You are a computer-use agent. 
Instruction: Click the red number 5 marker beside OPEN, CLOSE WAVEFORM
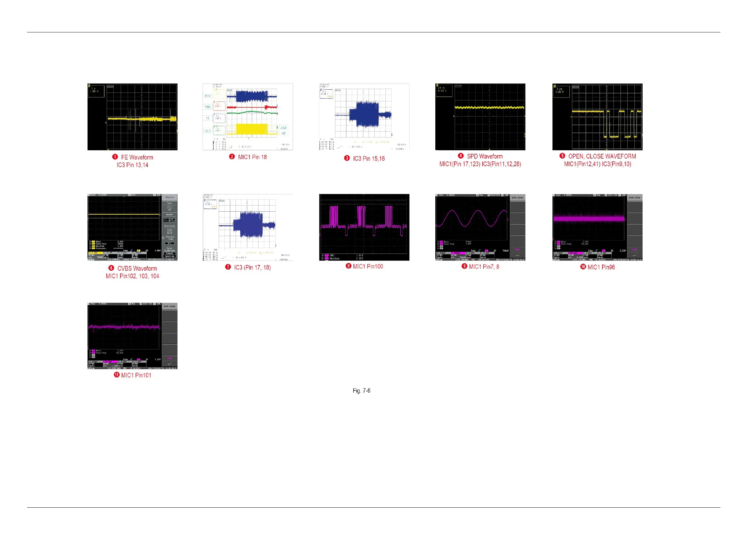[562, 156]
